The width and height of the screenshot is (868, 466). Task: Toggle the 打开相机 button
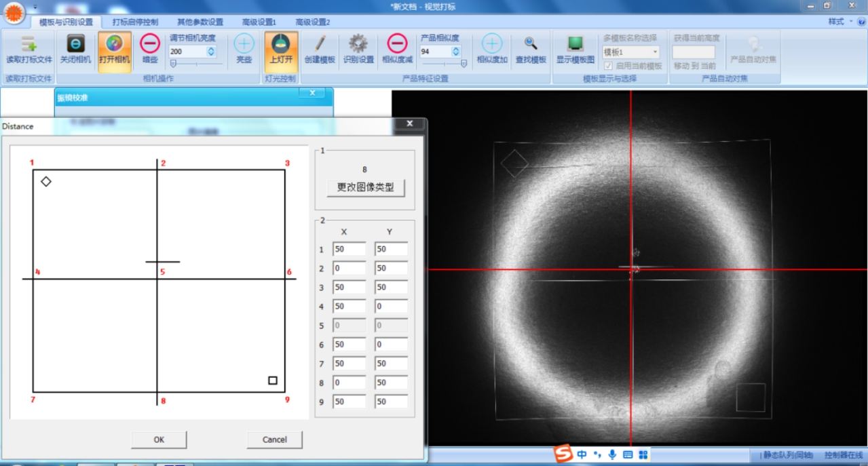tap(114, 45)
